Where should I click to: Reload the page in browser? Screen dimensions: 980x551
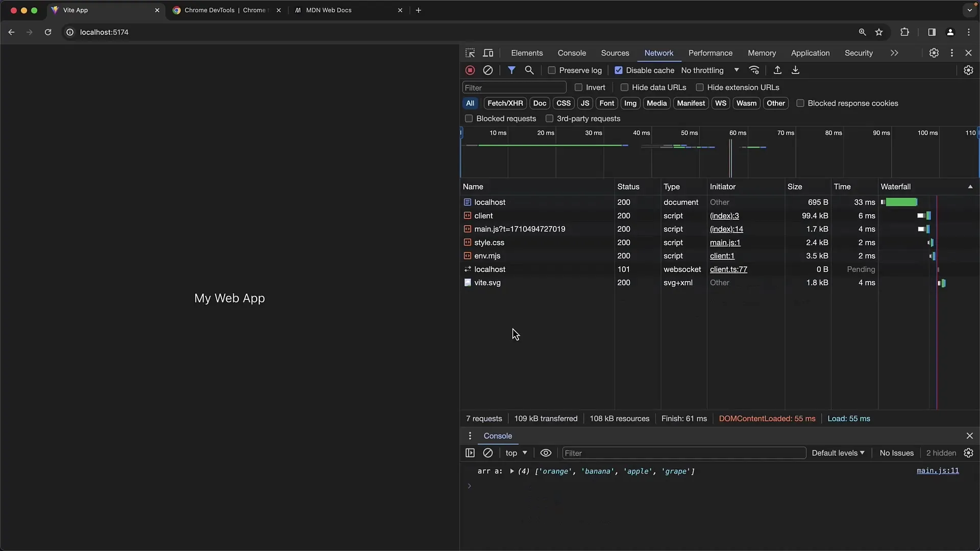point(48,32)
